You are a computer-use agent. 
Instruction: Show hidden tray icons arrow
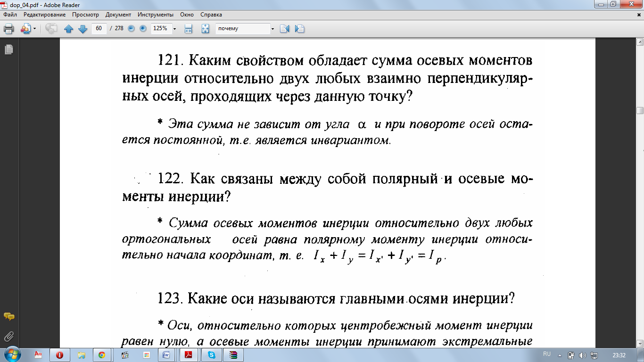(x=560, y=355)
